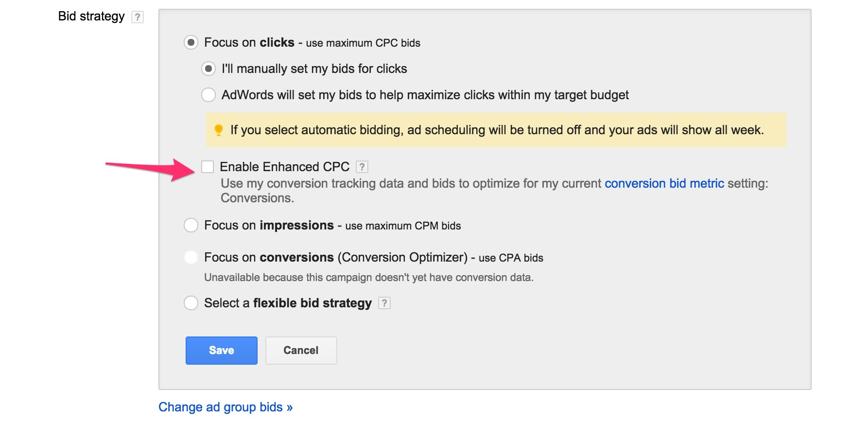The image size is (868, 424).
Task: Click the lightbulb icon in the yellow notice
Action: 219,130
